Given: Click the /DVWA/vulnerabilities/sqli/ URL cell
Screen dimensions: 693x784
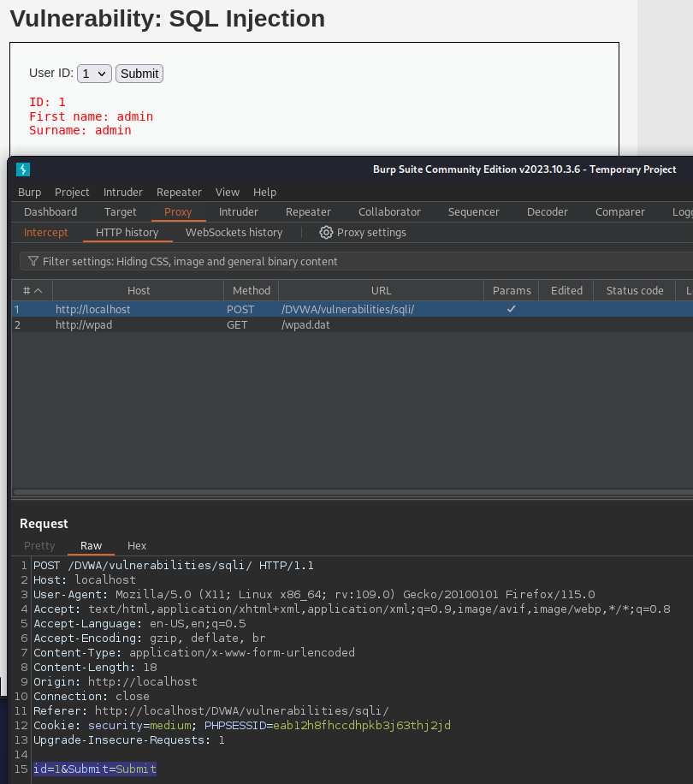Looking at the screenshot, I should (x=347, y=310).
